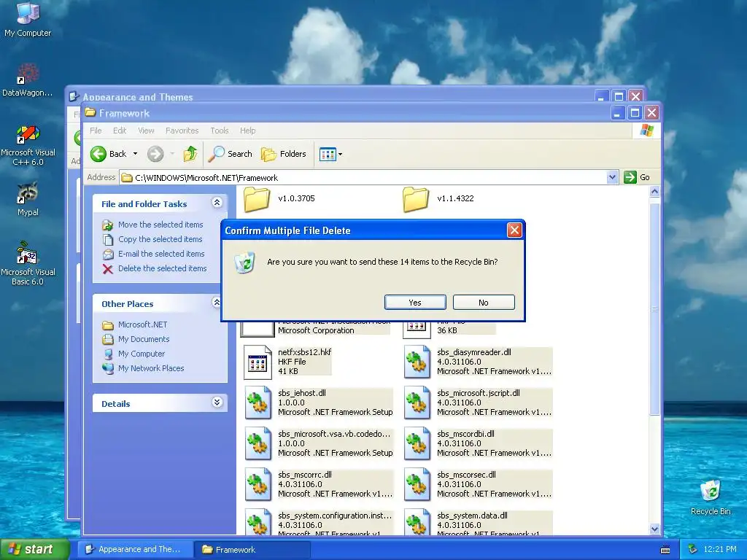Collapse the File and Folder Tasks panel
This screenshot has height=560, width=747.
tap(217, 203)
